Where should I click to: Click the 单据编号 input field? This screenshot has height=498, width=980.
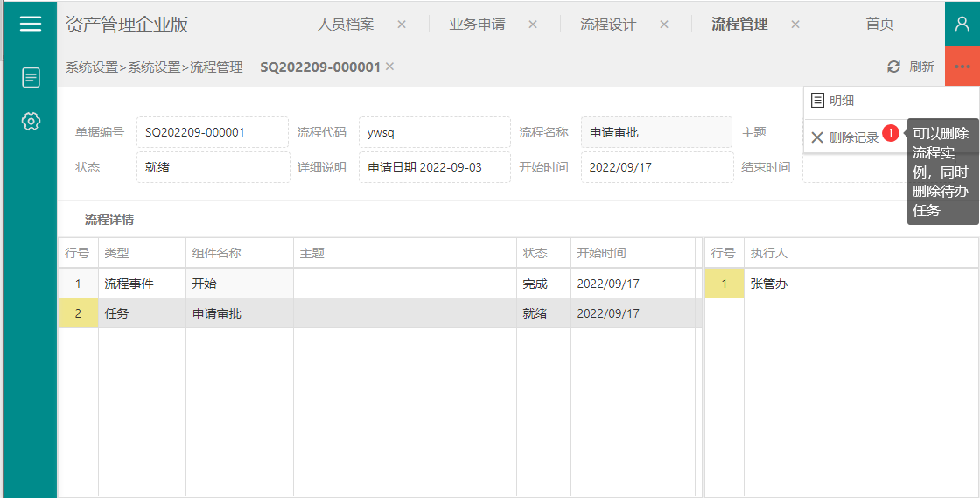tap(213, 133)
